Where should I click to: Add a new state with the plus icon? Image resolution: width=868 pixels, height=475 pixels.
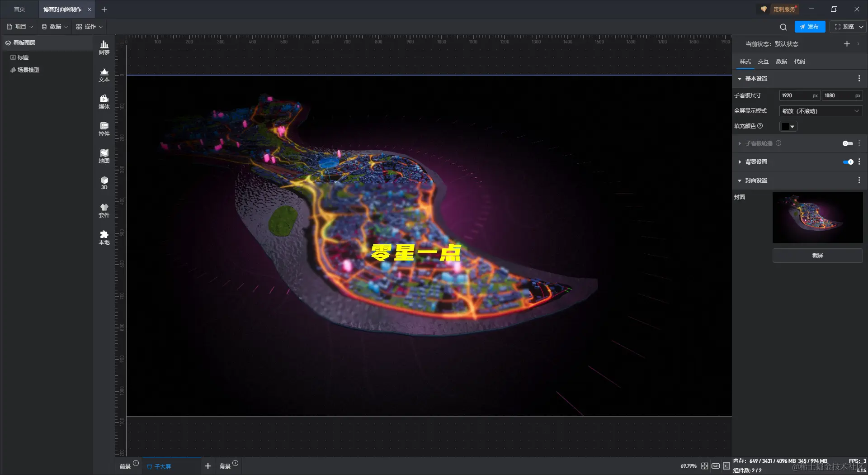pyautogui.click(x=847, y=44)
